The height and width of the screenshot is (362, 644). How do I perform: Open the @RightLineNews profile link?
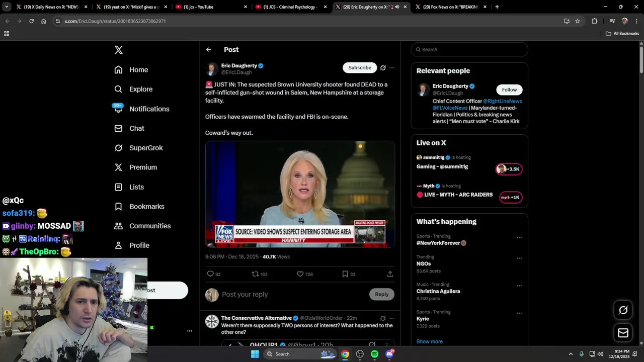coord(503,101)
